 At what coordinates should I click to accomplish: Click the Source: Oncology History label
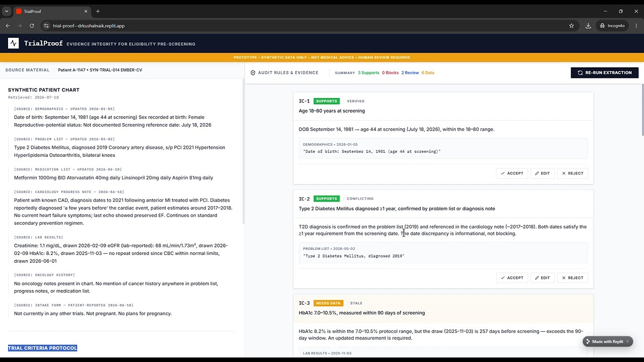(x=44, y=275)
